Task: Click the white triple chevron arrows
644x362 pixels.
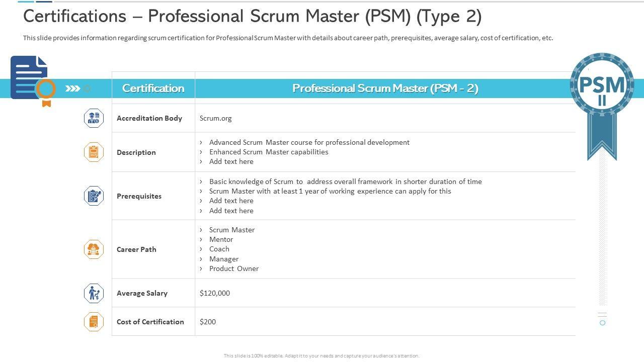Action: tap(73, 88)
